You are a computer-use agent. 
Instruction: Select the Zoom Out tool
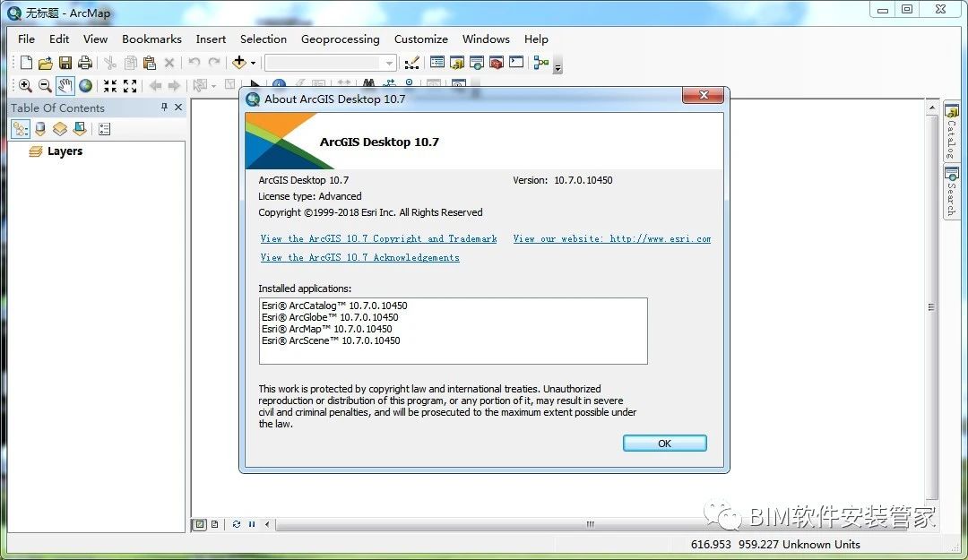click(45, 86)
